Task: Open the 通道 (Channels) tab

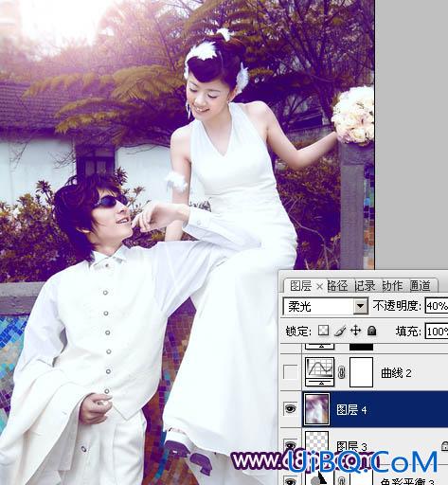Action: point(421,286)
